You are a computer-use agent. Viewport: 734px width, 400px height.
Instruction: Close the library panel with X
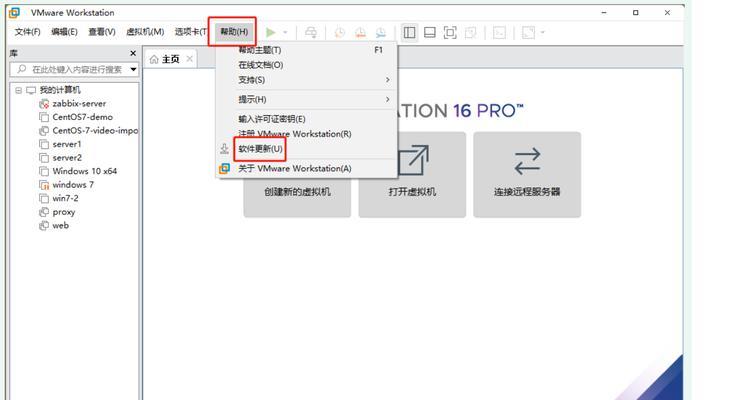click(133, 53)
